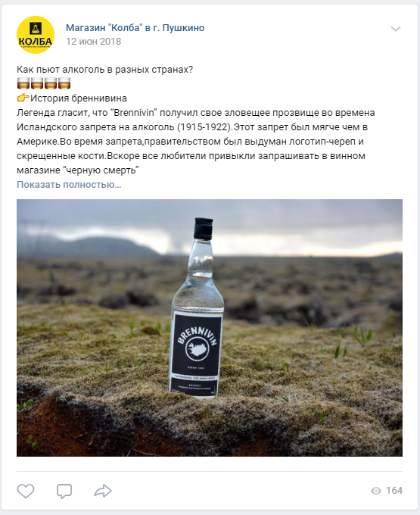Open the group Магазин "Колба" в г. Пушкино
420x515 pixels.
[135, 28]
